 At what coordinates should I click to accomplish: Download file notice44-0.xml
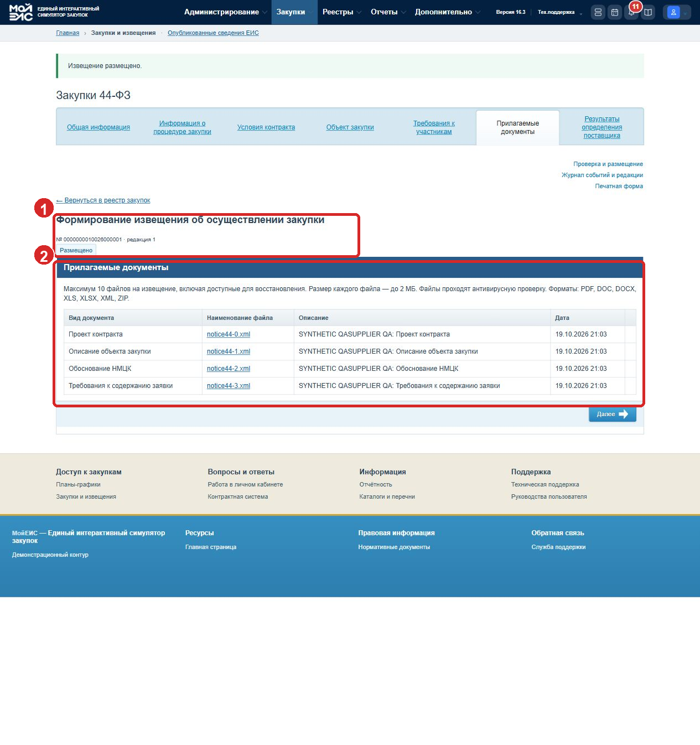pyautogui.click(x=229, y=334)
